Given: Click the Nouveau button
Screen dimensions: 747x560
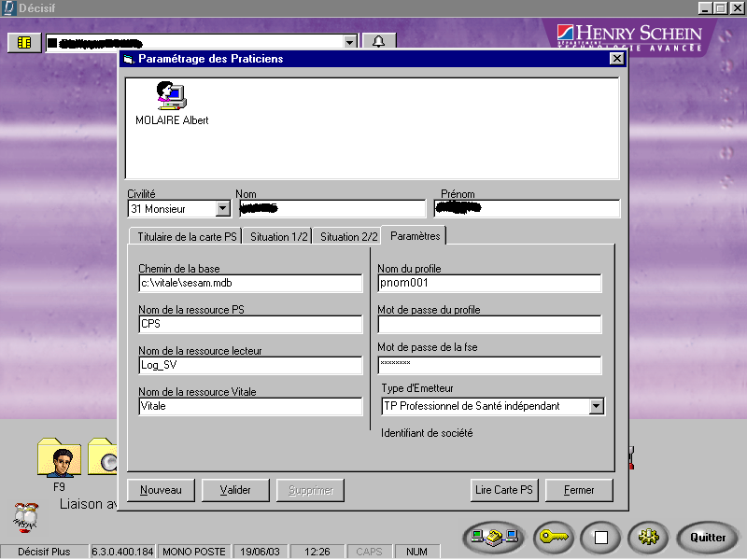Looking at the screenshot, I should [x=162, y=490].
